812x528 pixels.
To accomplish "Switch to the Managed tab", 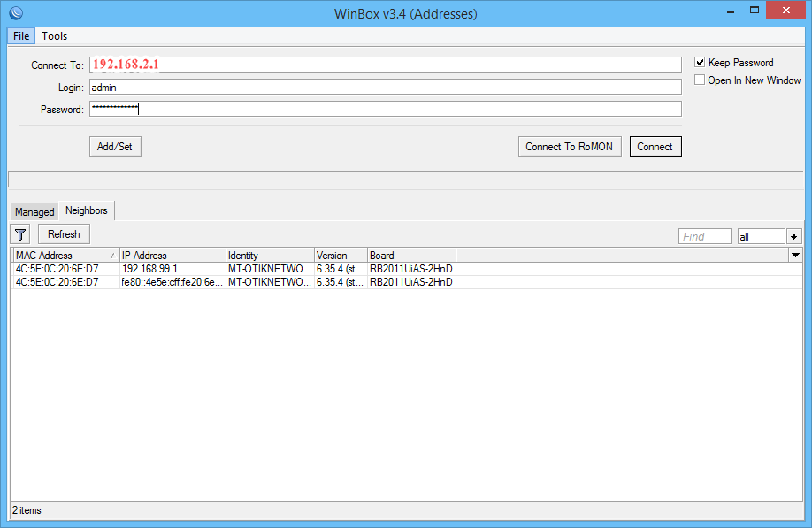I will tap(34, 211).
